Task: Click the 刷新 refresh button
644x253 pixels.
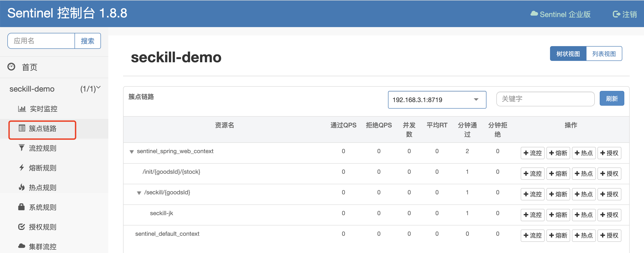Action: [612, 99]
